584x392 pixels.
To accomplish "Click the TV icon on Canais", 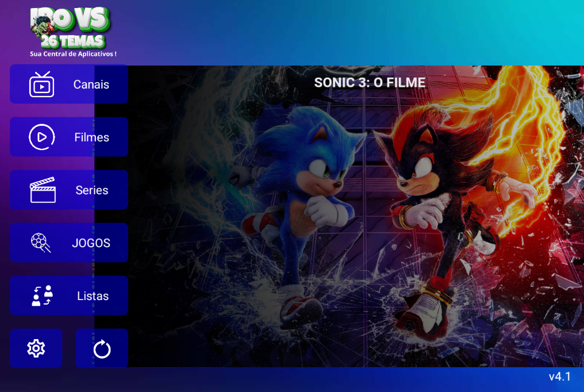I will pos(42,84).
